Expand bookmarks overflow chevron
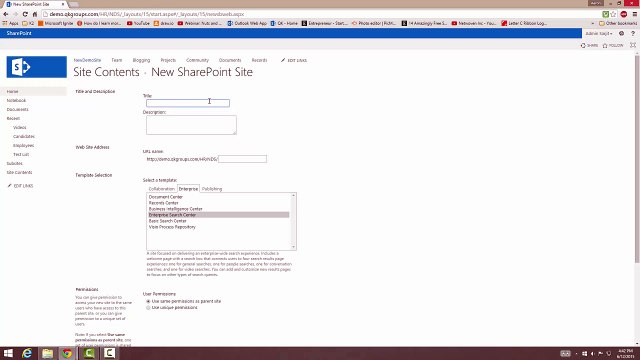640x360 pixels. [x=593, y=24]
